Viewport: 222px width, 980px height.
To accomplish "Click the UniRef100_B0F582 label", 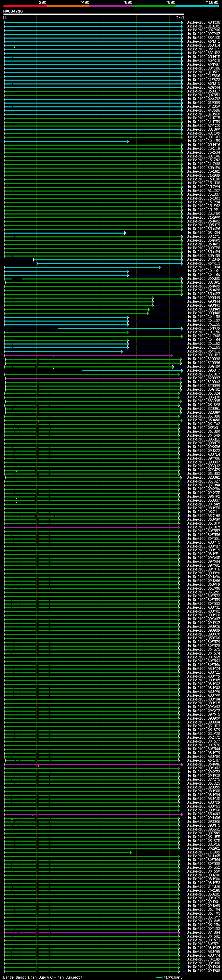I will [x=203, y=936].
